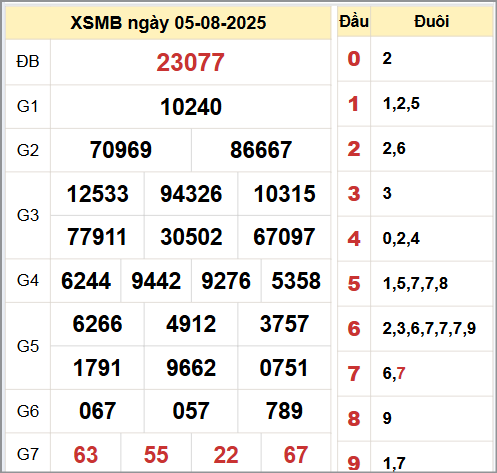The width and height of the screenshot is (497, 473).
Task: Select the G1 prize number 10240
Action: [191, 107]
